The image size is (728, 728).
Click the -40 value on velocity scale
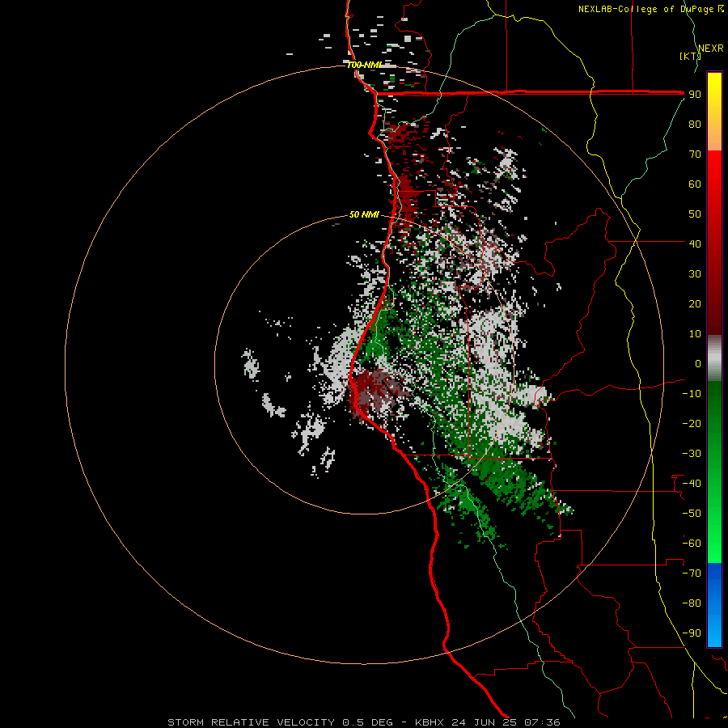point(692,484)
